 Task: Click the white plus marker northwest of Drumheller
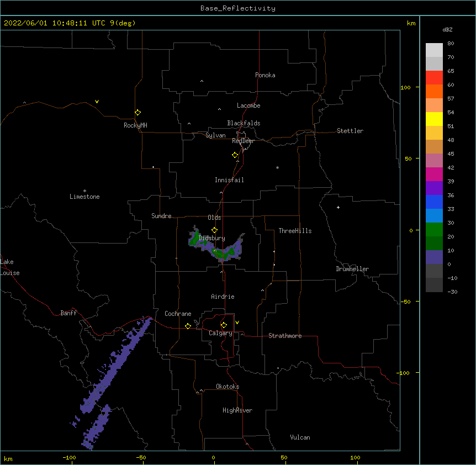tap(338, 207)
